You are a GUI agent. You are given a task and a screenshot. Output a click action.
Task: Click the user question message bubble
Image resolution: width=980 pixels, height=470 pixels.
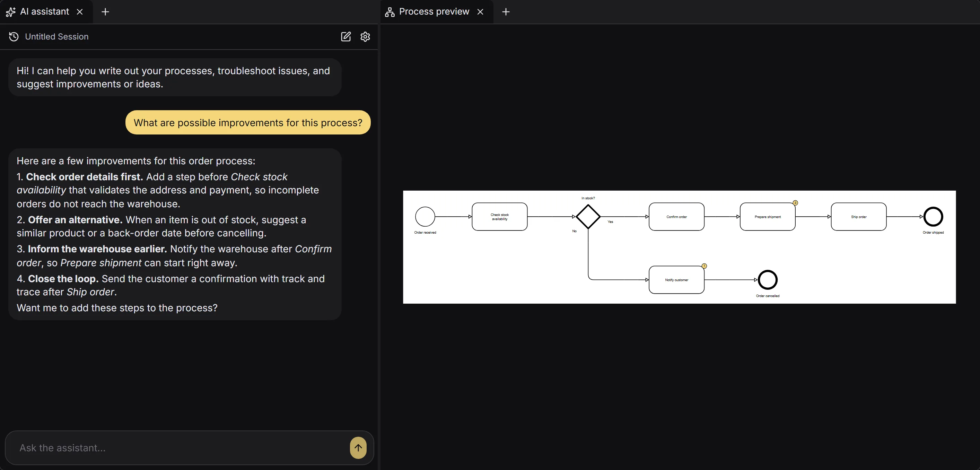[x=248, y=123]
